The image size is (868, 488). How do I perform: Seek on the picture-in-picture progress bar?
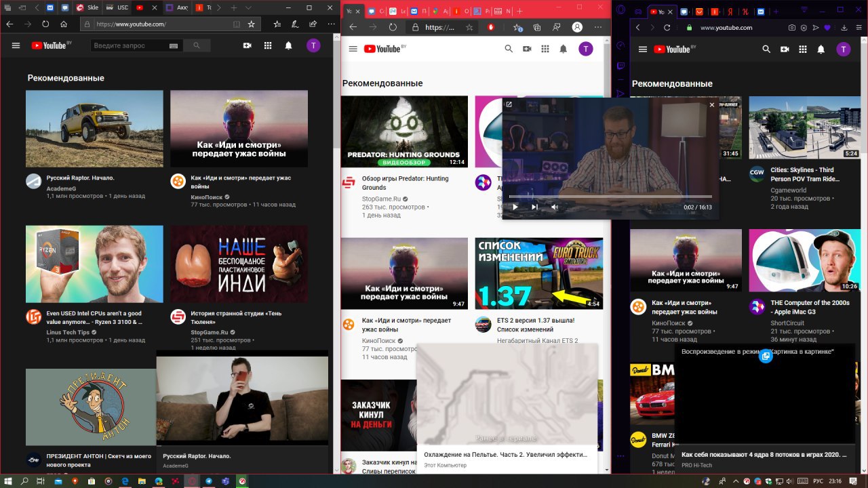(610, 197)
